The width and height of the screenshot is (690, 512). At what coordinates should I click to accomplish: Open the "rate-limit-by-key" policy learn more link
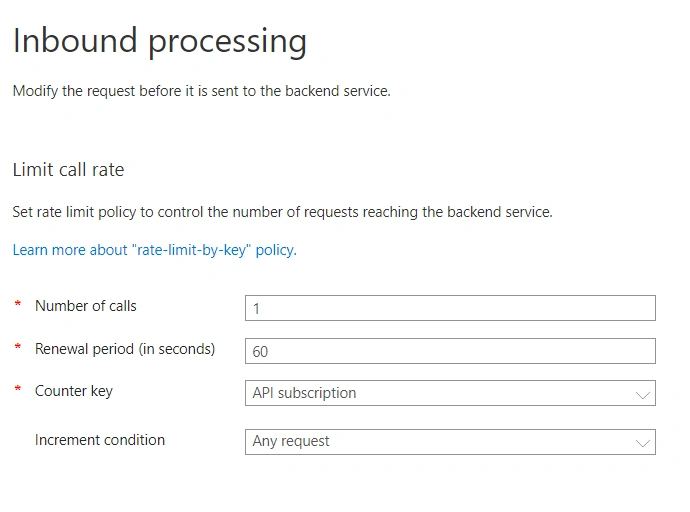click(x=154, y=250)
